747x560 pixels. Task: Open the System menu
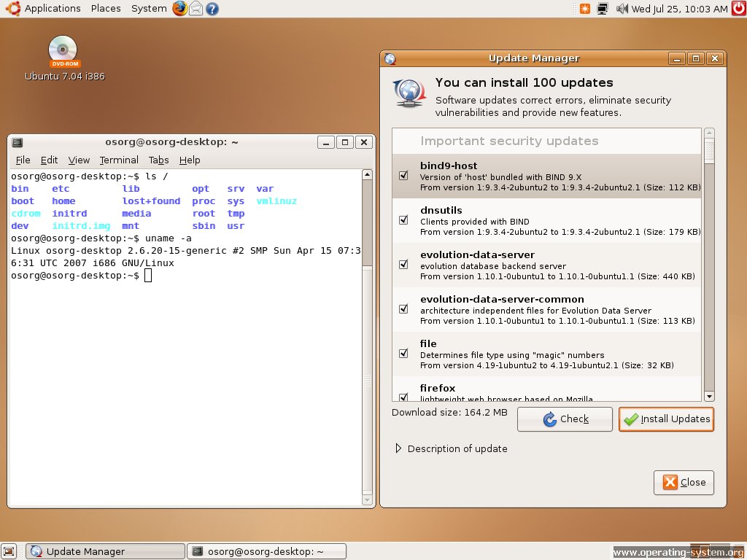(149, 9)
